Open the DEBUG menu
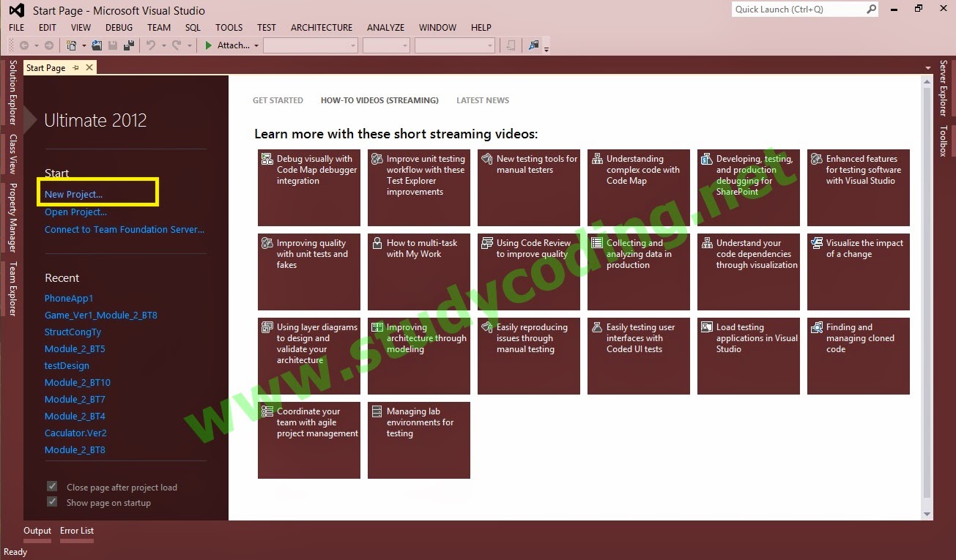Image resolution: width=956 pixels, height=560 pixels. coord(119,27)
